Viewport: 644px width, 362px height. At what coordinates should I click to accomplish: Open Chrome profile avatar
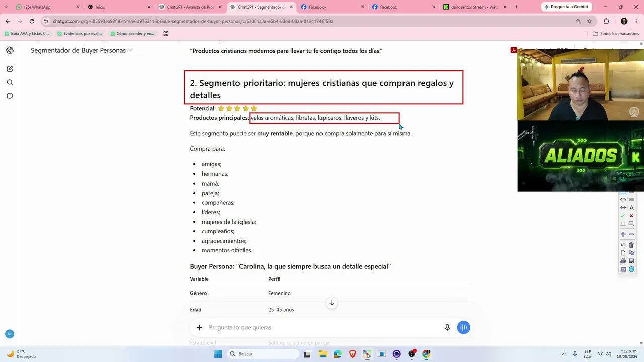(624, 21)
